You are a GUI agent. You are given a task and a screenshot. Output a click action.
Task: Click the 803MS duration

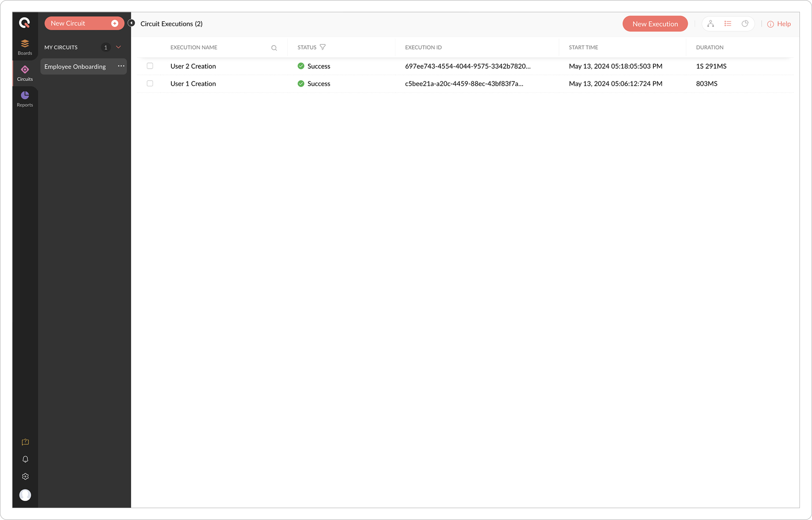coord(707,84)
